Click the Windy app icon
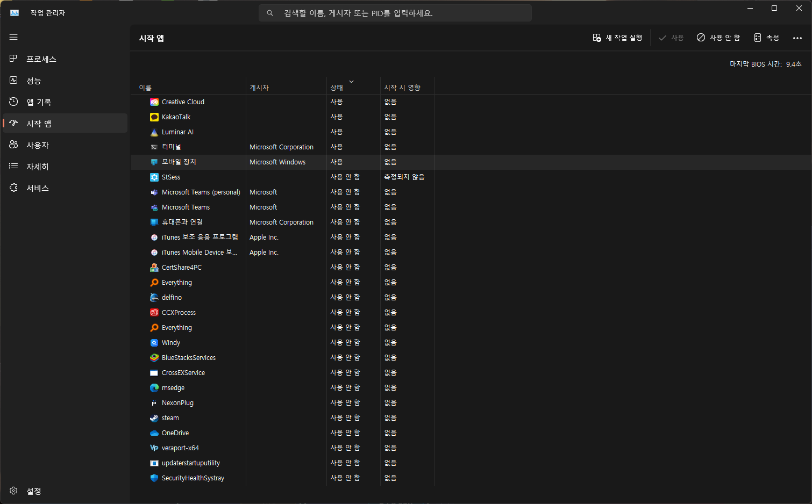 coord(154,343)
